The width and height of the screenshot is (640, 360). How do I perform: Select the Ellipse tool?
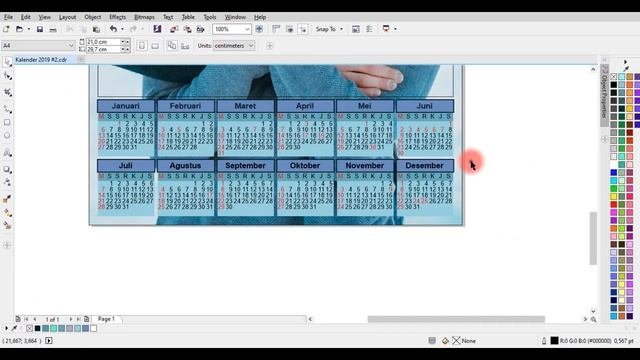tap(7, 136)
